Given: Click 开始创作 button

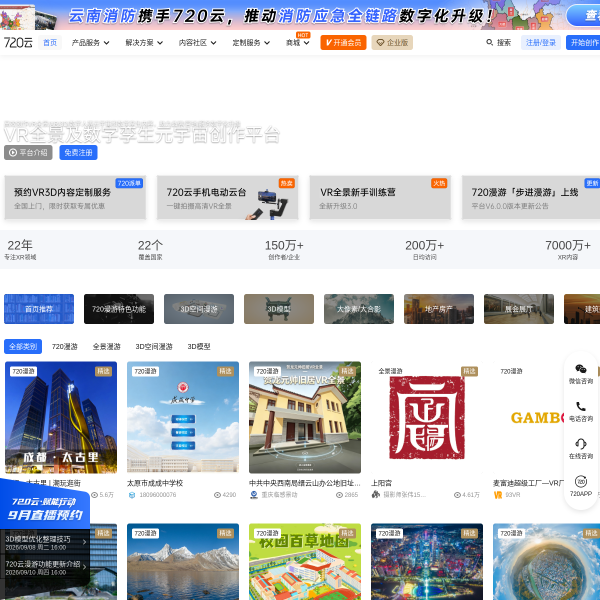Looking at the screenshot, I should [583, 42].
